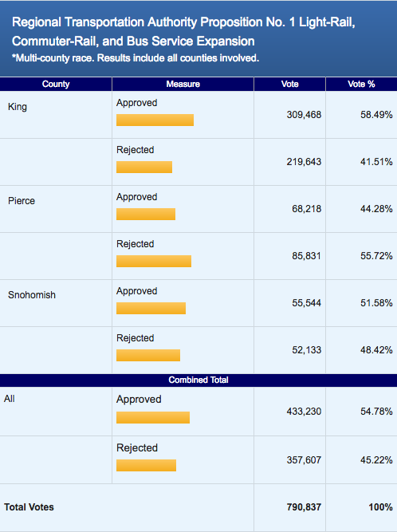Click the combined All Approved bar
Viewport: 397px width, 532px height.
pyautogui.click(x=153, y=417)
